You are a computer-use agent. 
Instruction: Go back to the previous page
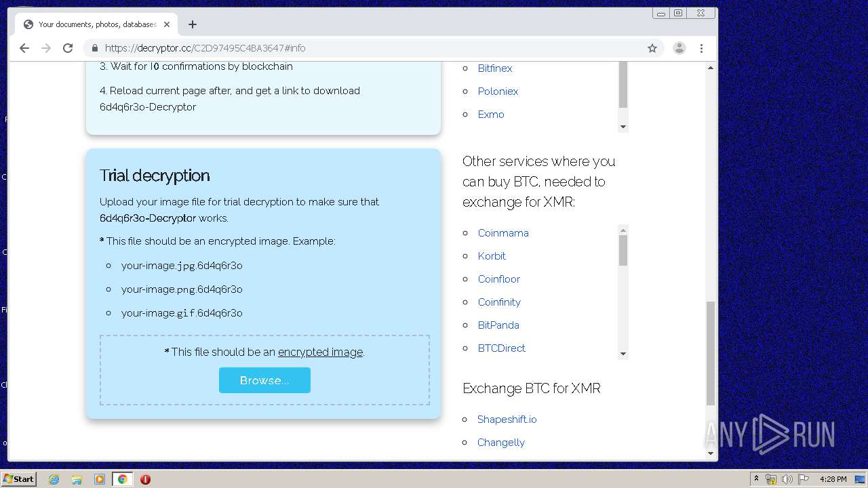click(24, 48)
